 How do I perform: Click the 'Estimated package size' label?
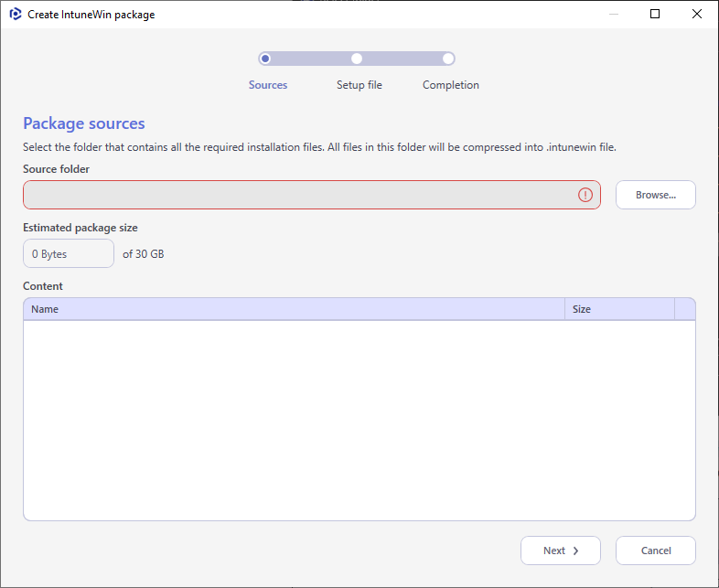80,228
